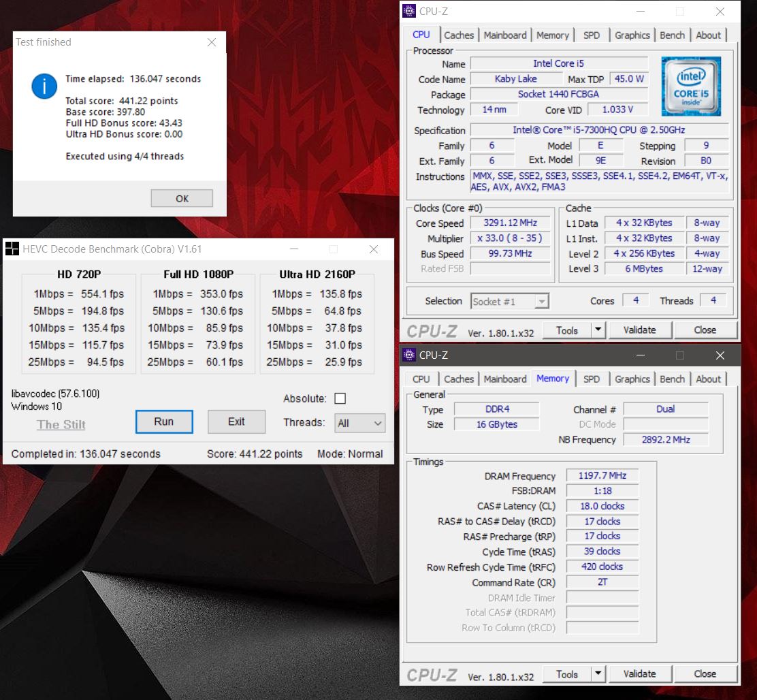This screenshot has height=700, width=757.
Task: Click Close button in lower CPU-Z window
Action: [705, 674]
